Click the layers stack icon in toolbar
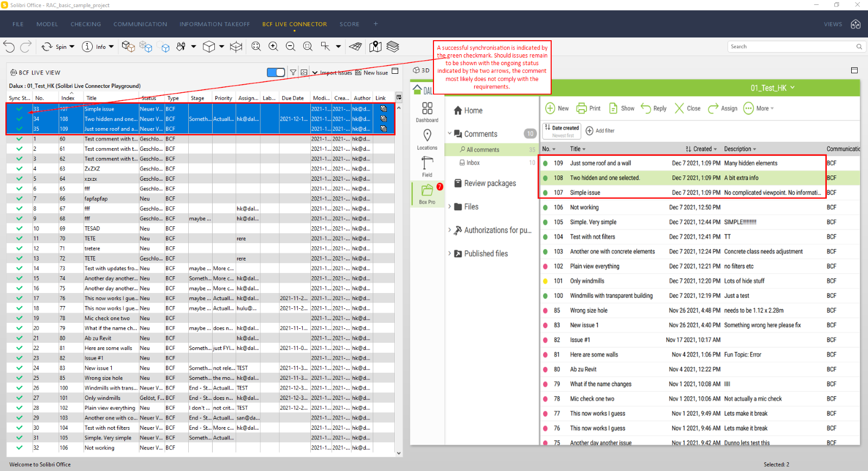Viewport: 868px width, 471px height. point(393,47)
